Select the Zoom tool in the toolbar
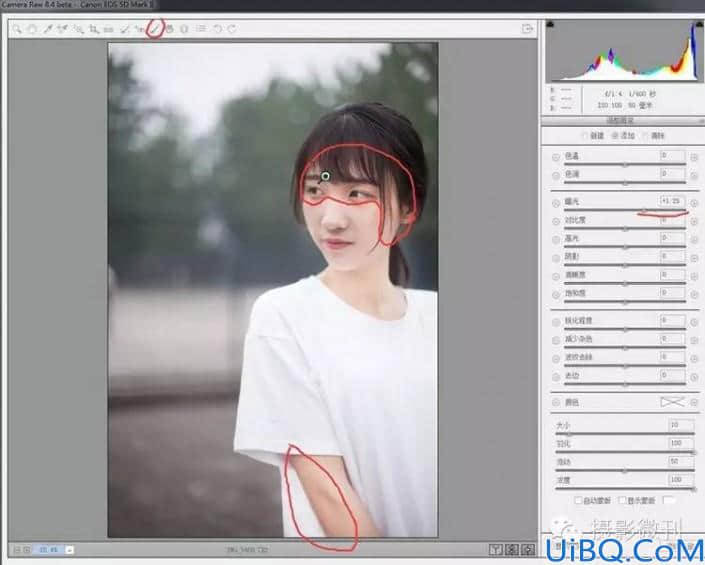This screenshot has height=565, width=705. pyautogui.click(x=17, y=29)
